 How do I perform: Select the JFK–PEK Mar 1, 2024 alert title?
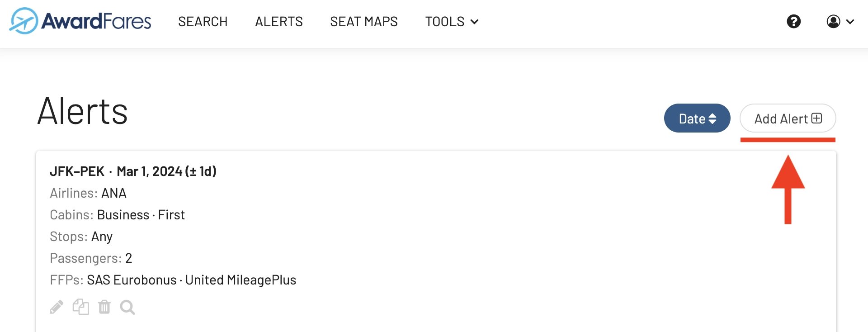tap(133, 171)
